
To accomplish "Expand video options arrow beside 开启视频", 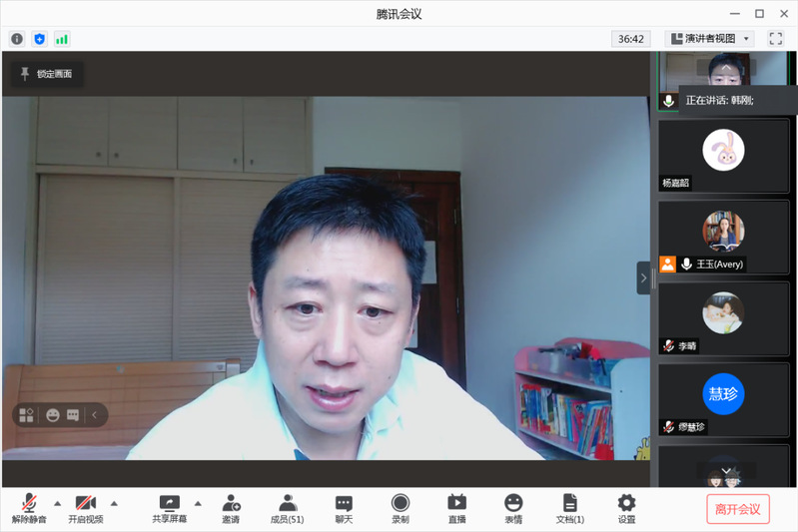I will [x=114, y=503].
